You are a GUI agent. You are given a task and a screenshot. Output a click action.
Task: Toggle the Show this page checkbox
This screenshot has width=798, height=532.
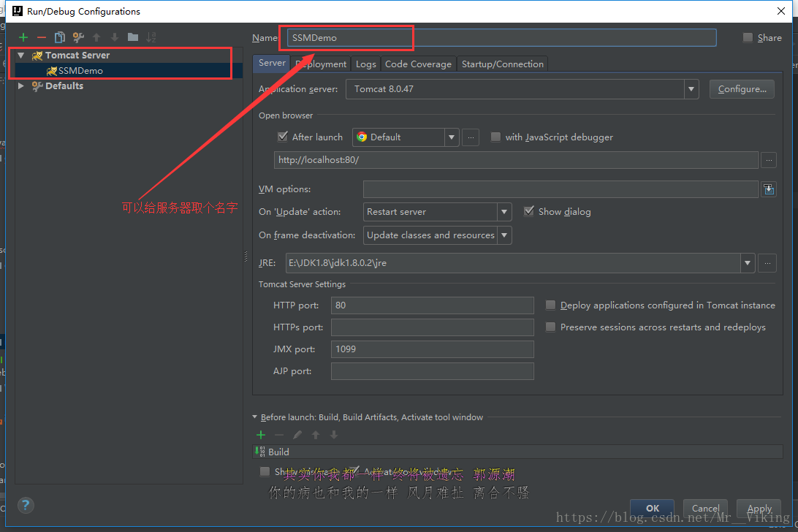click(x=265, y=471)
